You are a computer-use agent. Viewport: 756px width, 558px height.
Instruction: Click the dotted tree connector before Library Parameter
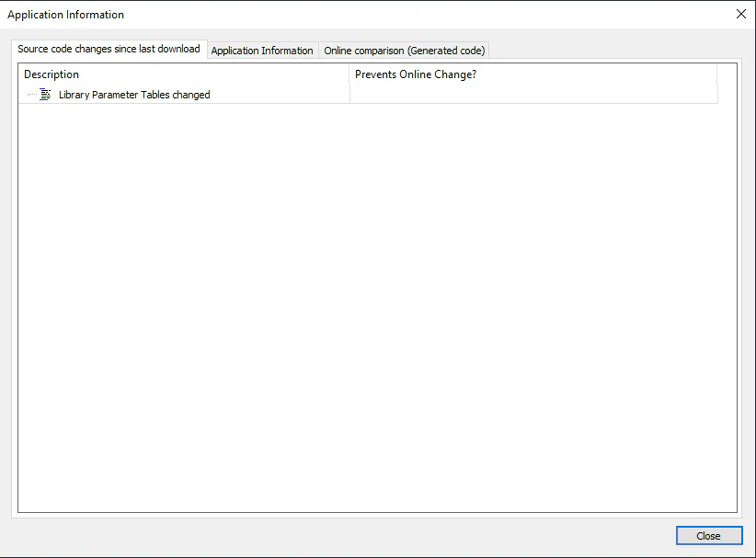[32, 95]
